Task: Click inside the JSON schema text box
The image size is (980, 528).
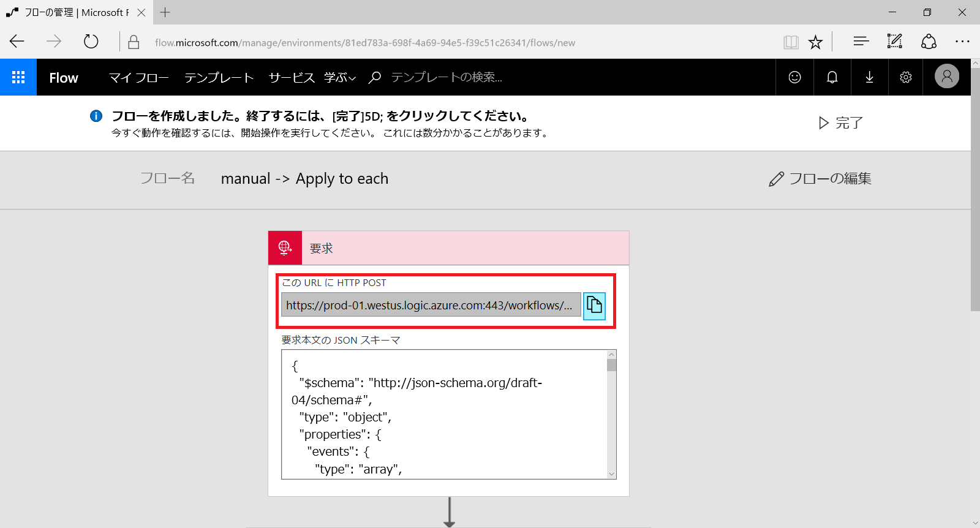Action: tap(443, 414)
